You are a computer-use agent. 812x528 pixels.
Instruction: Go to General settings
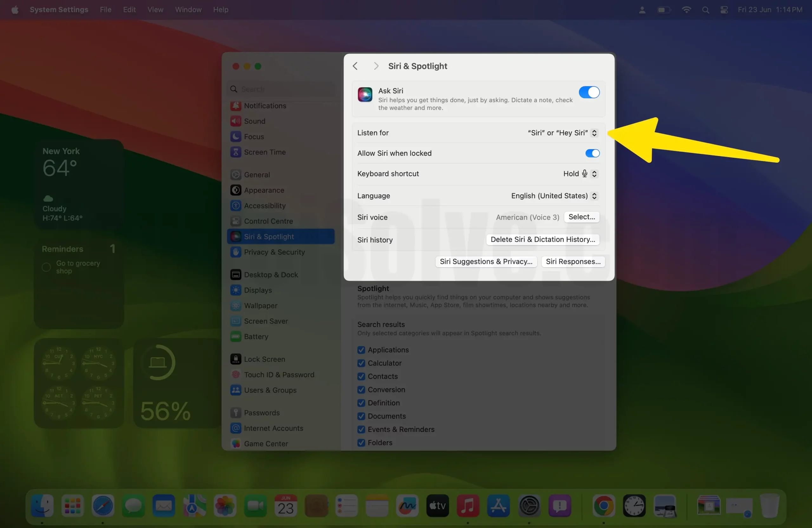click(x=280, y=175)
